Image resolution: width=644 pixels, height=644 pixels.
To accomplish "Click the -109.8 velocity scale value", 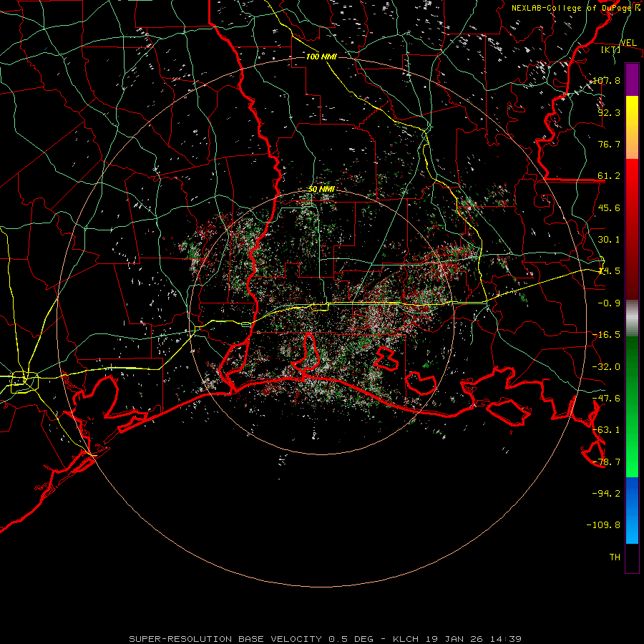I will tap(603, 525).
